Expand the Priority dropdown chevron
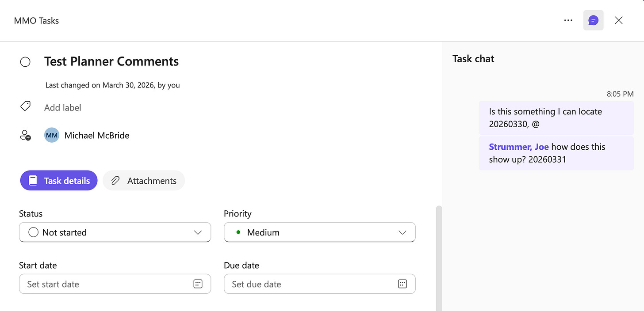 pyautogui.click(x=402, y=232)
